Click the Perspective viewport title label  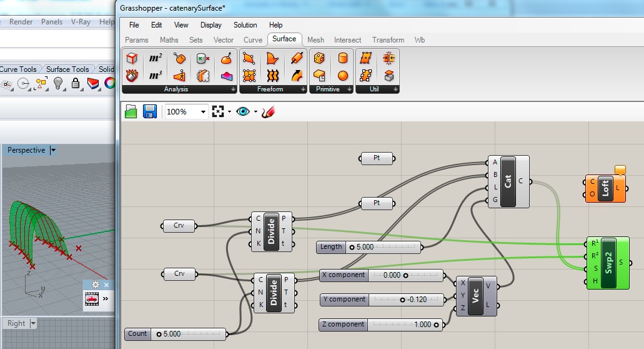coord(26,151)
